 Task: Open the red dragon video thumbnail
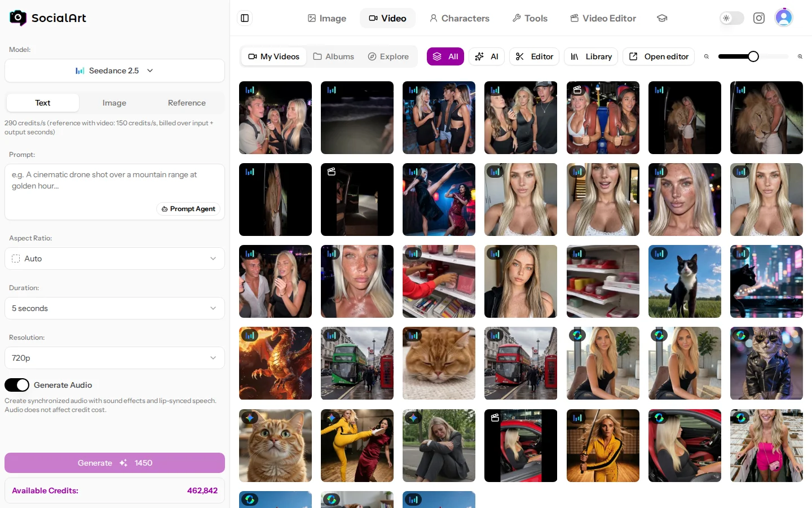[275, 364]
